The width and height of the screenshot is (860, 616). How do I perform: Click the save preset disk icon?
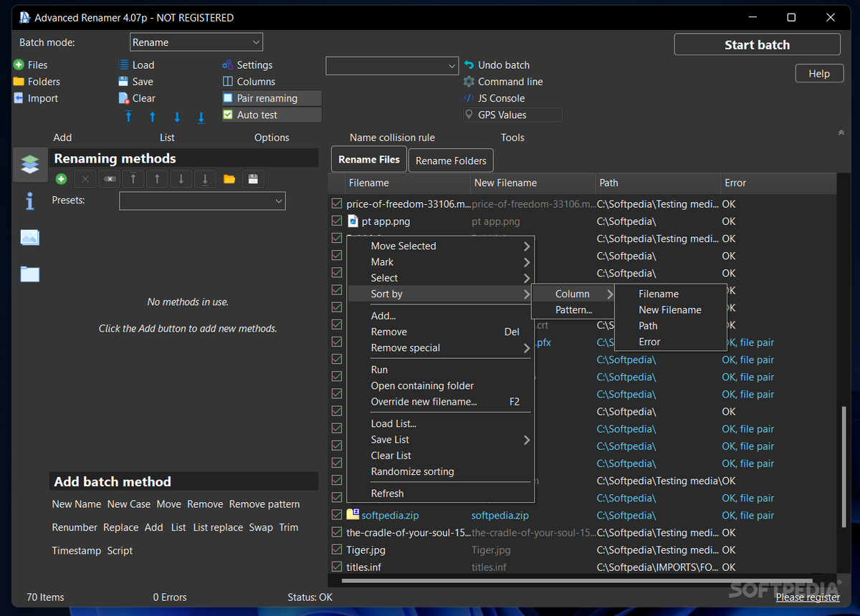[x=252, y=178]
